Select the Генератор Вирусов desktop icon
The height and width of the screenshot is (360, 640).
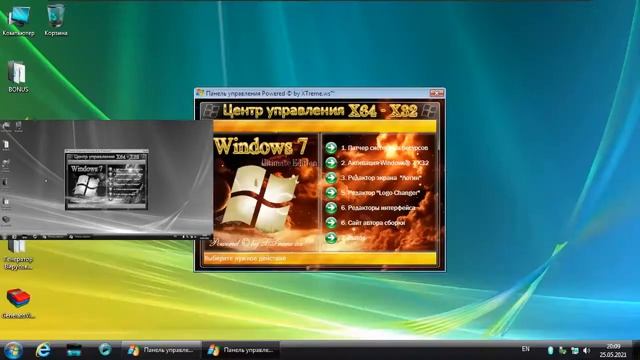point(18,255)
